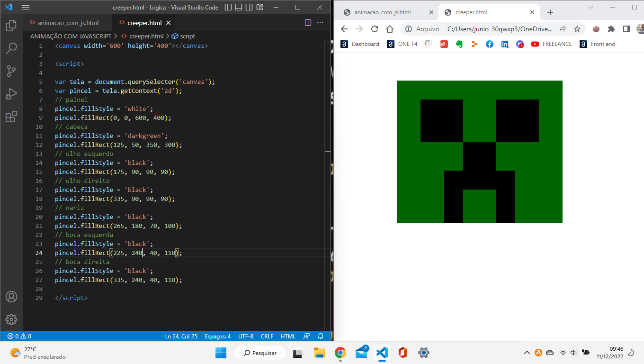Open the Dashboard bookmark

[360, 44]
